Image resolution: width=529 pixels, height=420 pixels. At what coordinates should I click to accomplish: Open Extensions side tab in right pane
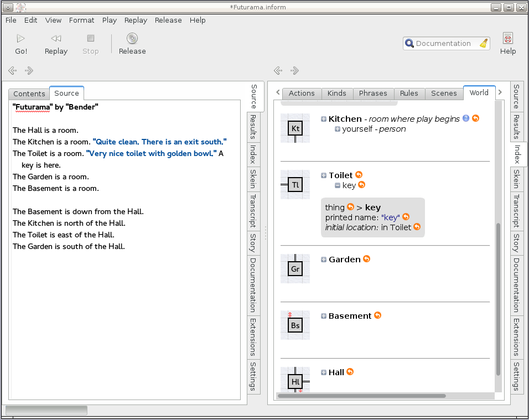tap(516, 337)
